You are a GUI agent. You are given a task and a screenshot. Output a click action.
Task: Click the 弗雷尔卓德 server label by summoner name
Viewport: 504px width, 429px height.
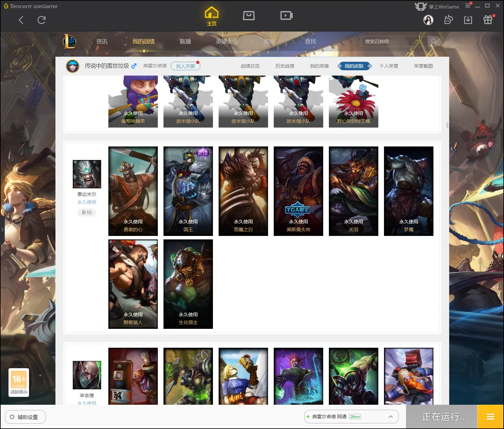[155, 66]
